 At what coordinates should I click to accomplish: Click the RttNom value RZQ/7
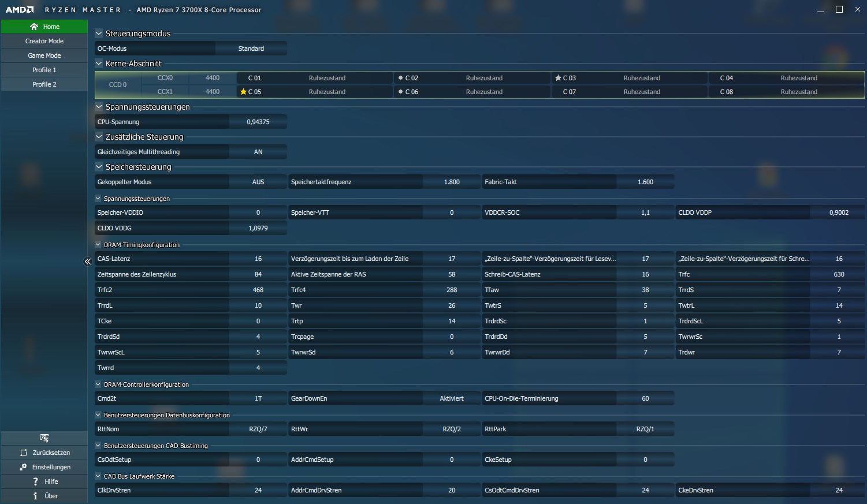(258, 429)
